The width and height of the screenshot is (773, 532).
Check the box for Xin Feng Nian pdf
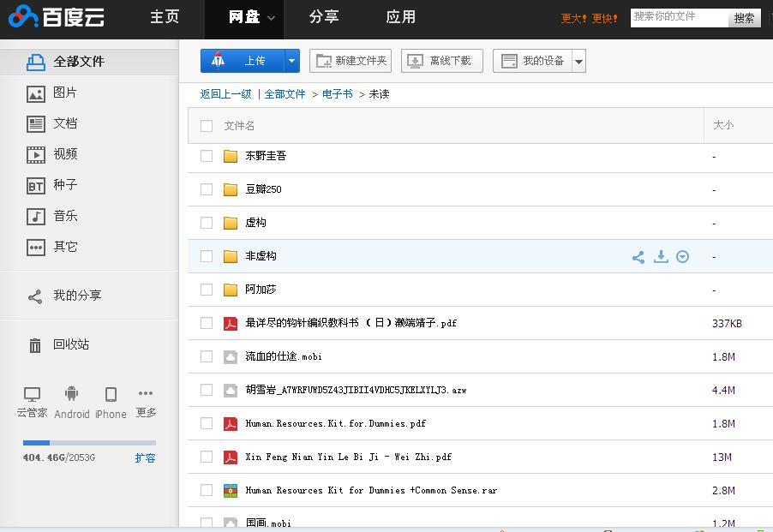click(x=207, y=457)
